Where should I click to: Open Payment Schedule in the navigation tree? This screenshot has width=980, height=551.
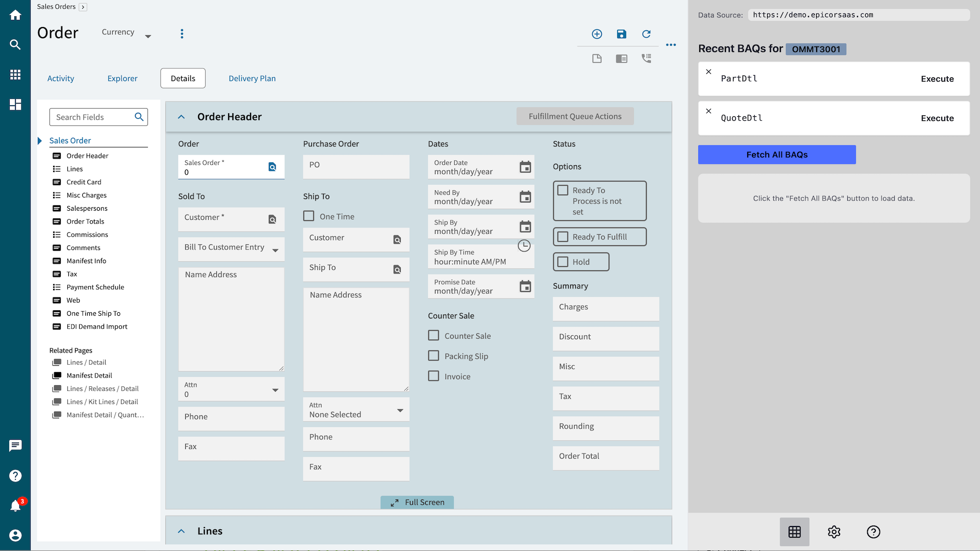(95, 287)
